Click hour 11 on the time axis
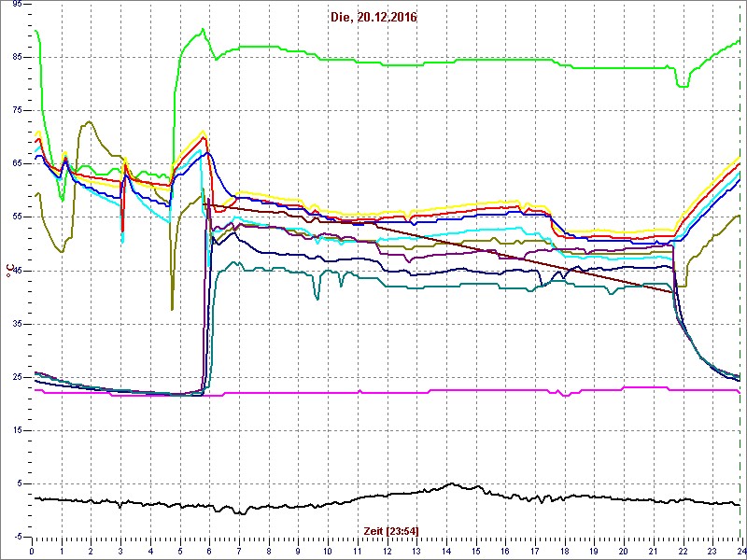This screenshot has height=560, width=747. [358, 551]
